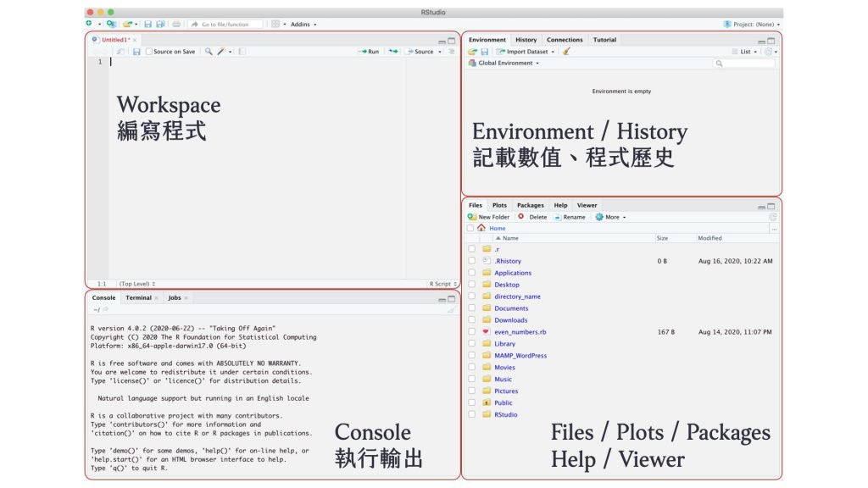Tick the checkbox beside the Documents folder
Image resolution: width=868 pixels, height=488 pixels.
pyautogui.click(x=471, y=308)
